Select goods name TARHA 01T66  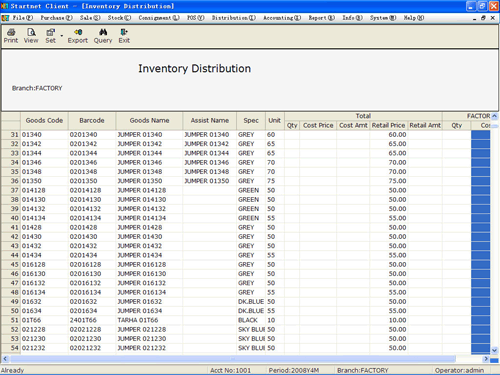(149, 320)
